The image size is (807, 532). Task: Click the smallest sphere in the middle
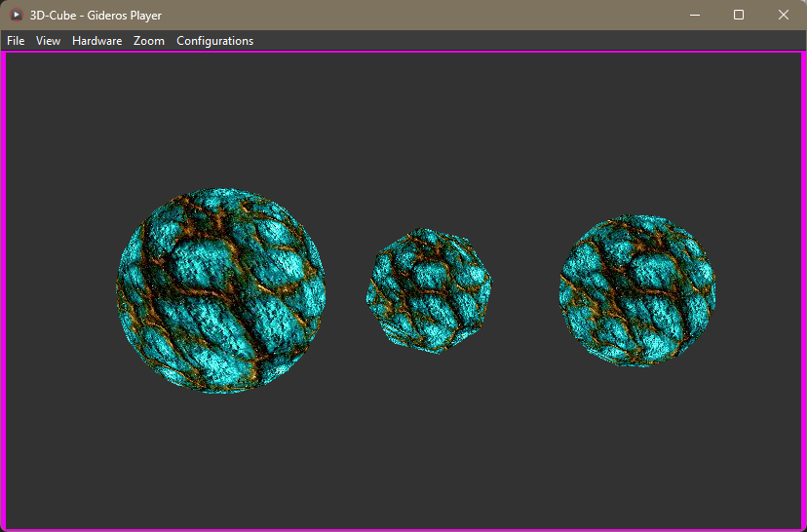(430, 290)
